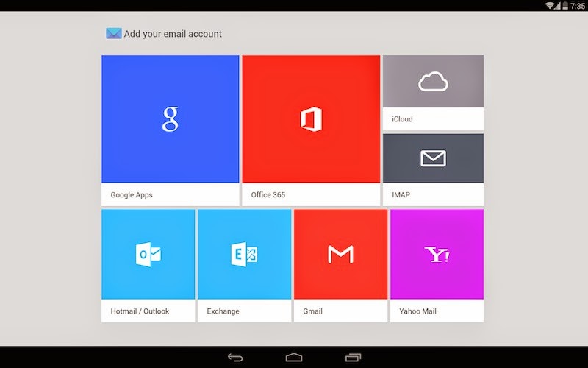Tap the Yahoo Y! logo icon
Screen dimensions: 588x368
(437, 255)
